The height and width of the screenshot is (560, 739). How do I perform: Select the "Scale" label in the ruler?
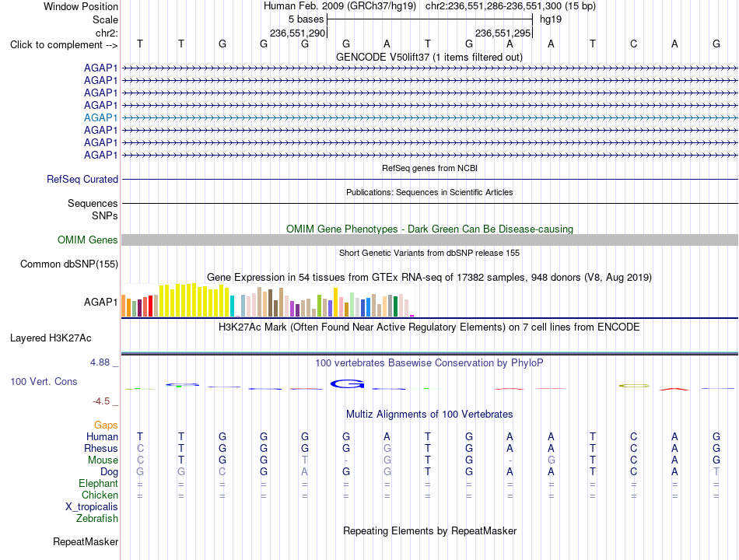[x=105, y=19]
